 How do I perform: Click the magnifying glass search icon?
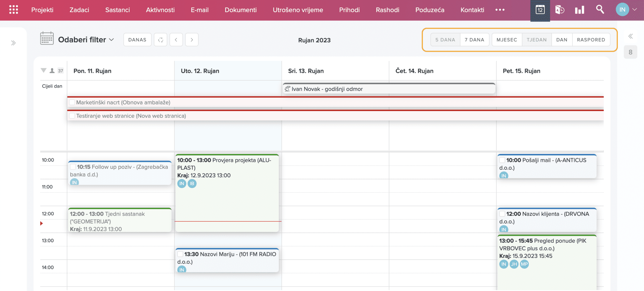click(600, 9)
